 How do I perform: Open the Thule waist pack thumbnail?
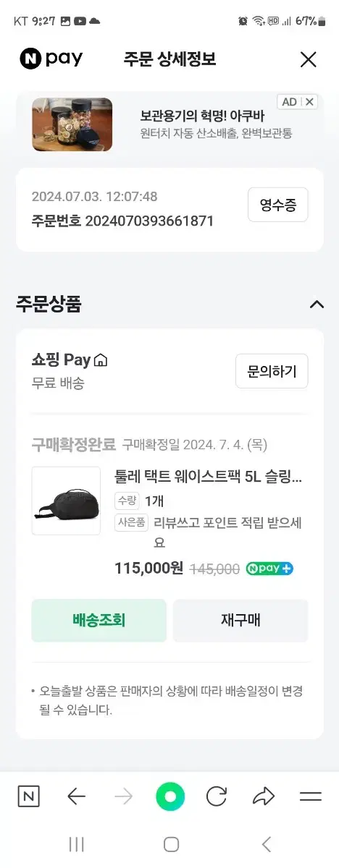[x=66, y=501]
